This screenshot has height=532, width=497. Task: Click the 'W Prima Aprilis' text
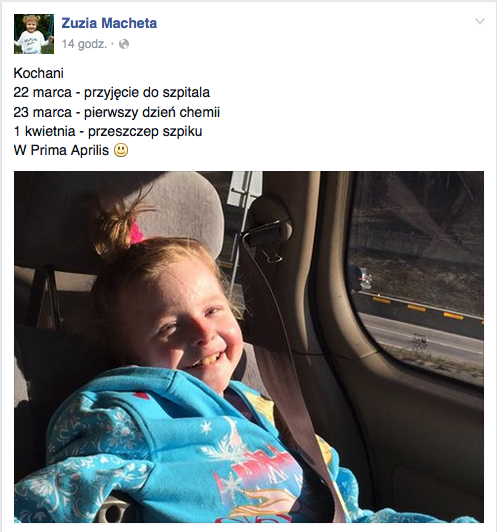point(61,150)
